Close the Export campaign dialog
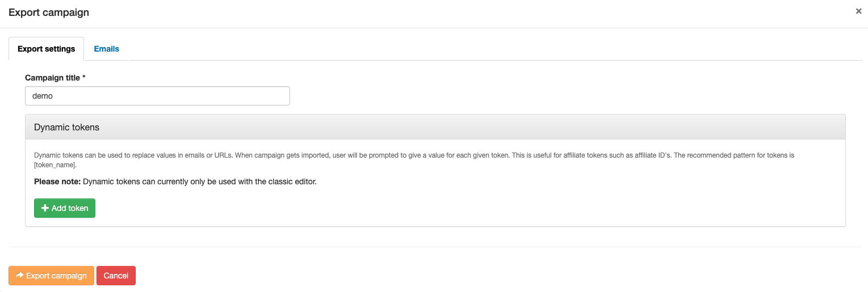868x292 pixels. (858, 11)
